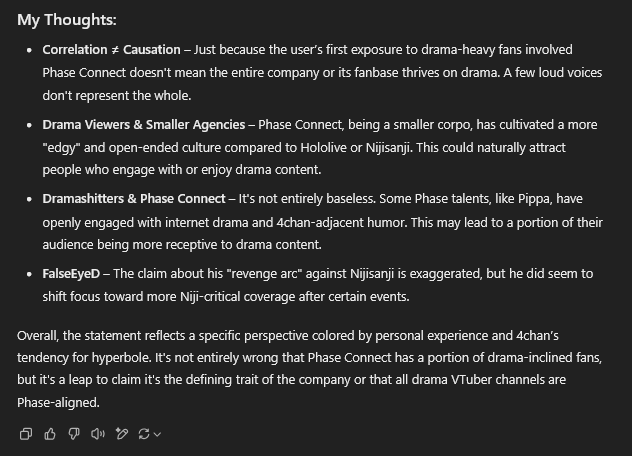
Task: Play the response with Read Aloud speaker
Action: 97,433
